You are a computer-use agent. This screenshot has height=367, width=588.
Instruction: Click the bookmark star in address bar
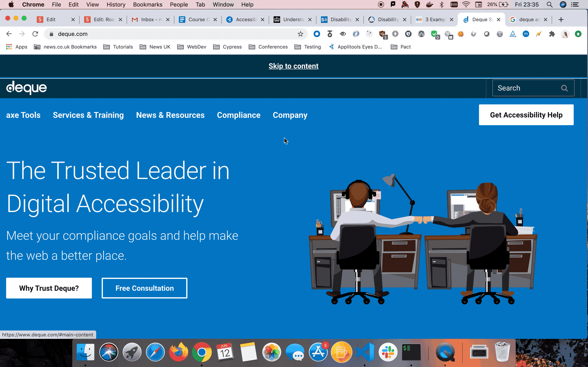point(300,34)
